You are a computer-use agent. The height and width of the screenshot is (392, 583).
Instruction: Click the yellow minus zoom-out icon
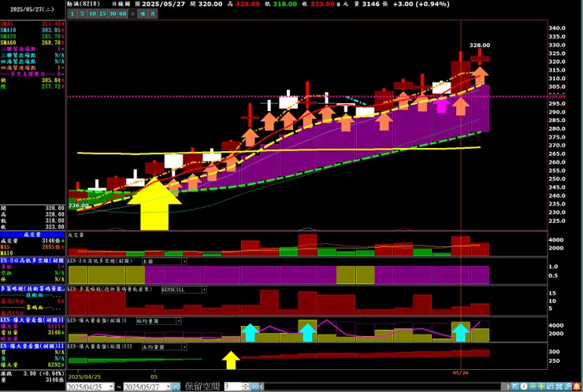click(x=533, y=386)
